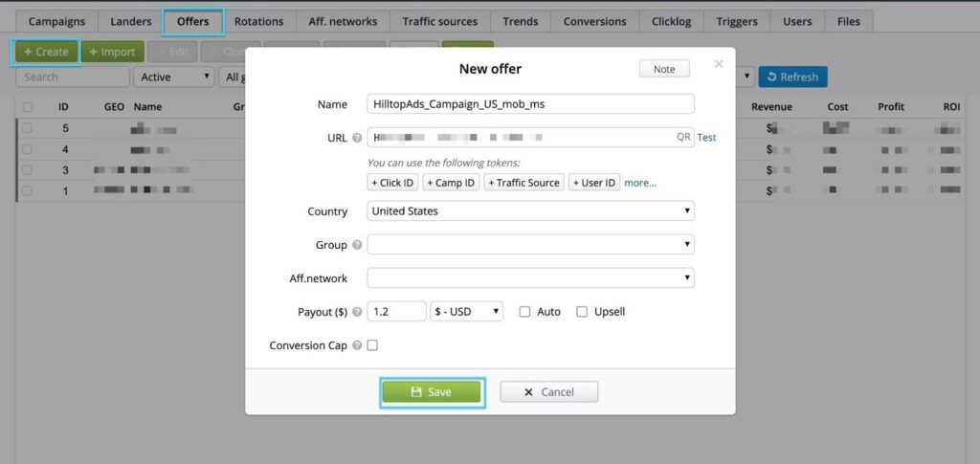Viewport: 980px width, 464px height.
Task: Click the Test link beside URL
Action: coord(706,138)
